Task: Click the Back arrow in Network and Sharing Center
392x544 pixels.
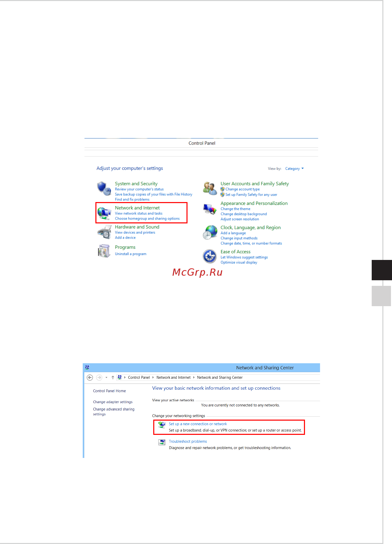Action: (x=90, y=377)
